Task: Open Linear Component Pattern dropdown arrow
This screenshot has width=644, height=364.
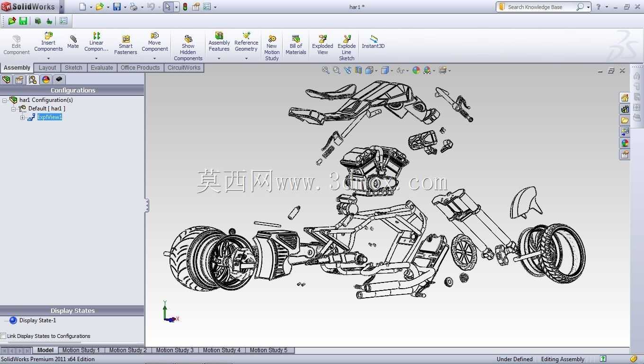Action: click(x=96, y=59)
